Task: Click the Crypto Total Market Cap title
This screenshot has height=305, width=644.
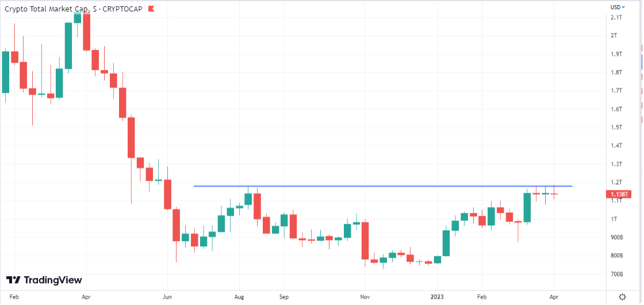Action: (47, 9)
